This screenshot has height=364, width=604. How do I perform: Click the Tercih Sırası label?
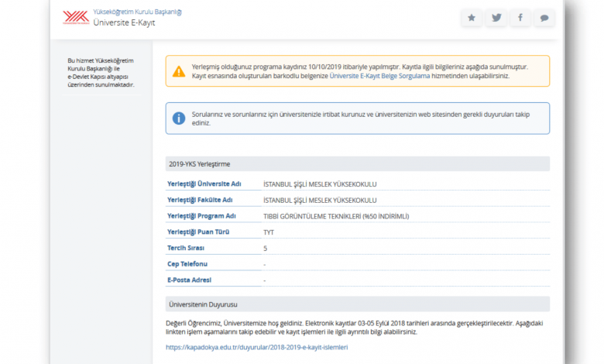click(x=186, y=248)
